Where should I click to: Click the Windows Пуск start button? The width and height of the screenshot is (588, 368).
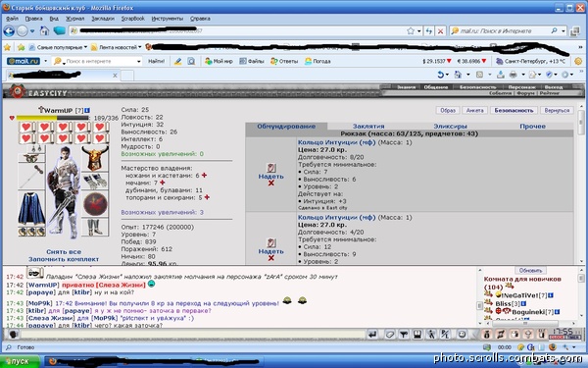click(20, 361)
